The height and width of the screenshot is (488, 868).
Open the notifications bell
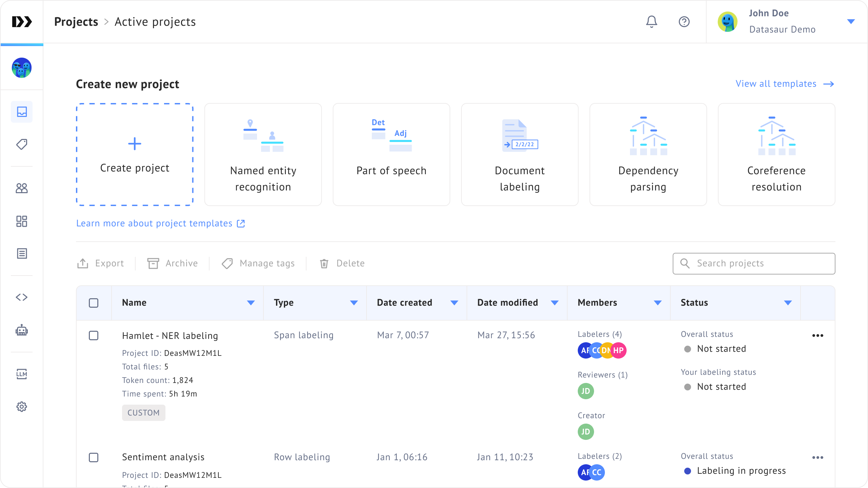coord(651,22)
